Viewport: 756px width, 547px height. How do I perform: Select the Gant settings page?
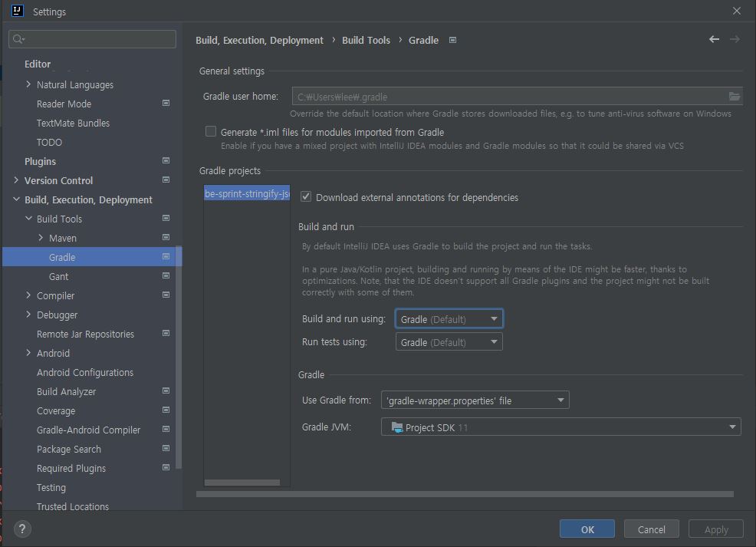(x=58, y=276)
